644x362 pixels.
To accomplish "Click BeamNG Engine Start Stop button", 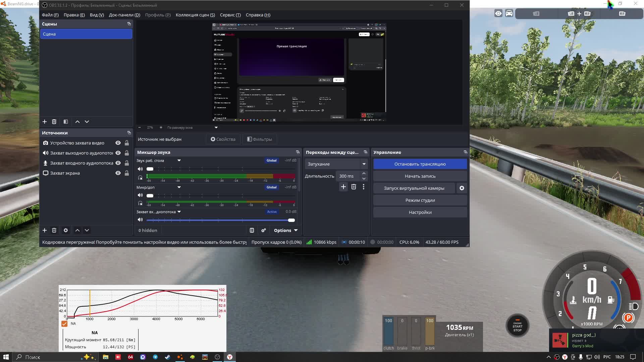I will point(518,325).
